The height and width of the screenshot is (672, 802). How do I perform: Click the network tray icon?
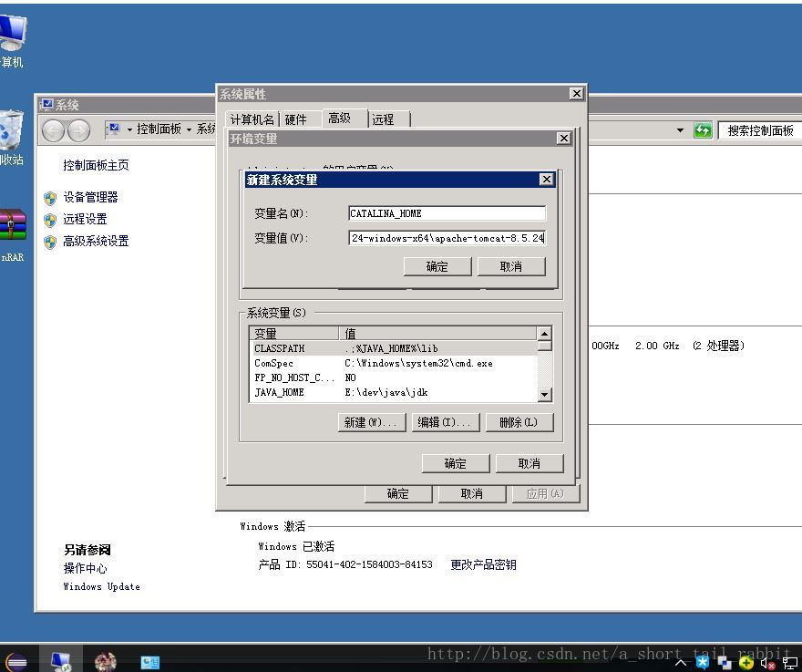pos(790,663)
